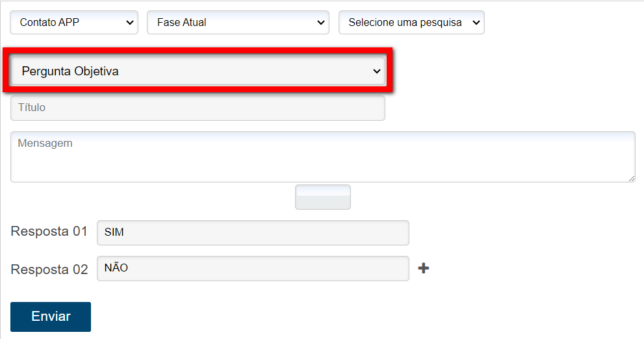The image size is (644, 339).
Task: Click the NÃO text in the second answer
Action: point(116,268)
